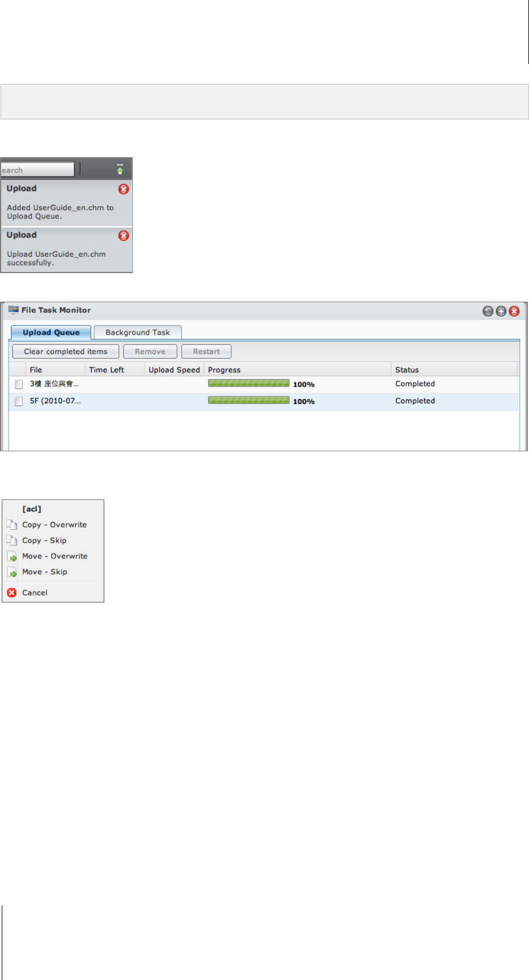The width and height of the screenshot is (529, 980).
Task: Dismiss the 'Upload successfully' notification
Action: click(124, 236)
